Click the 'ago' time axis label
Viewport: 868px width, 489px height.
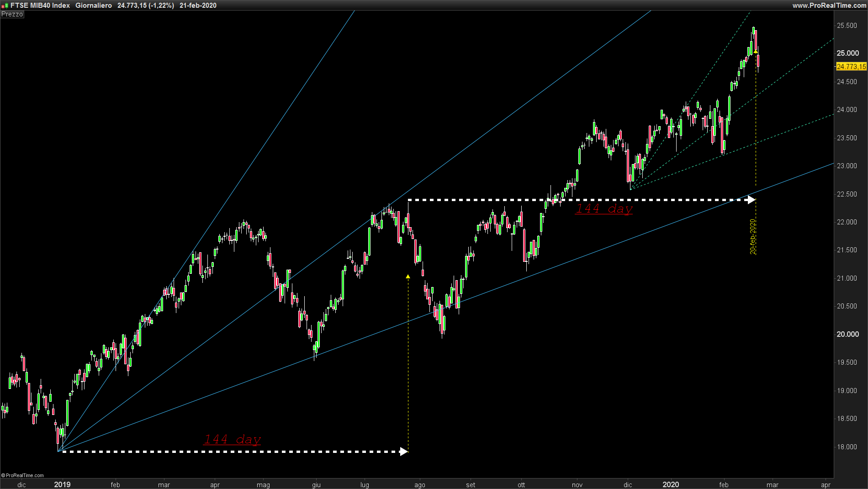[x=420, y=485]
